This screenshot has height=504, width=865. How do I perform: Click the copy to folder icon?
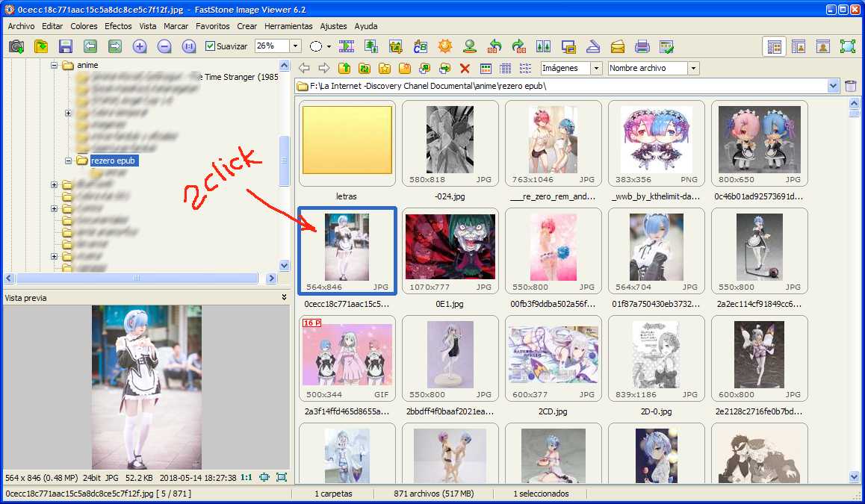click(x=425, y=69)
